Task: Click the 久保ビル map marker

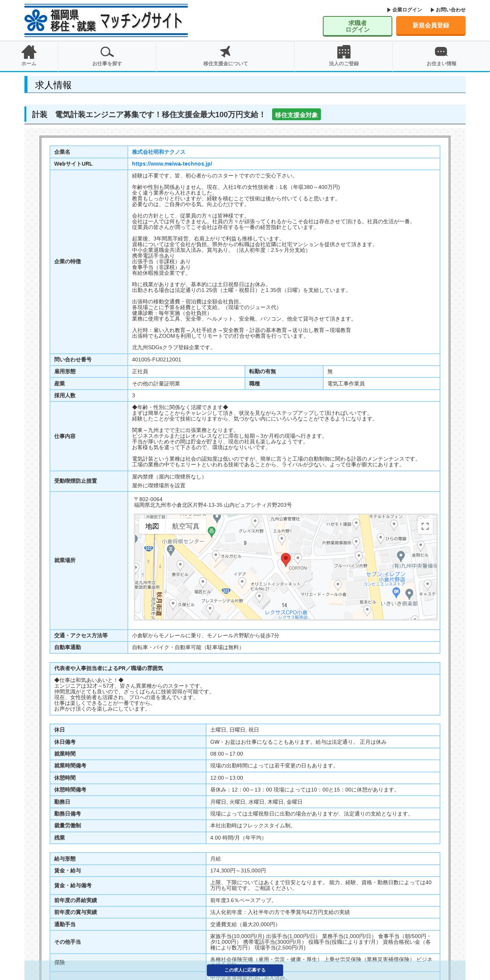Action: pos(173,604)
